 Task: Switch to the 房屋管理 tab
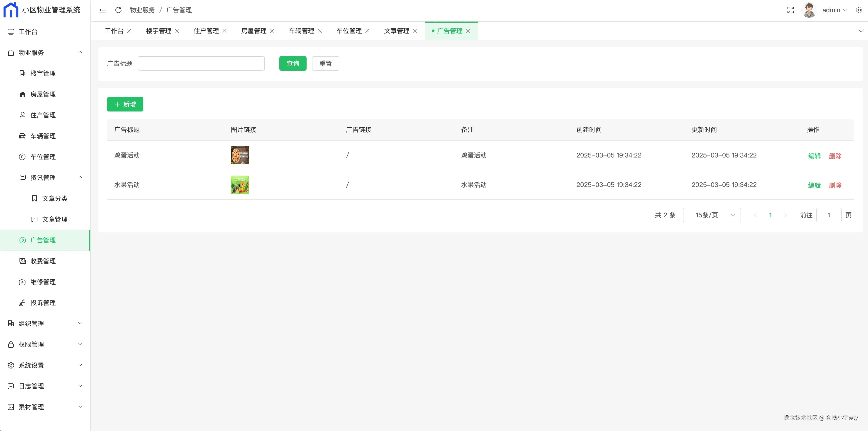[x=253, y=31]
